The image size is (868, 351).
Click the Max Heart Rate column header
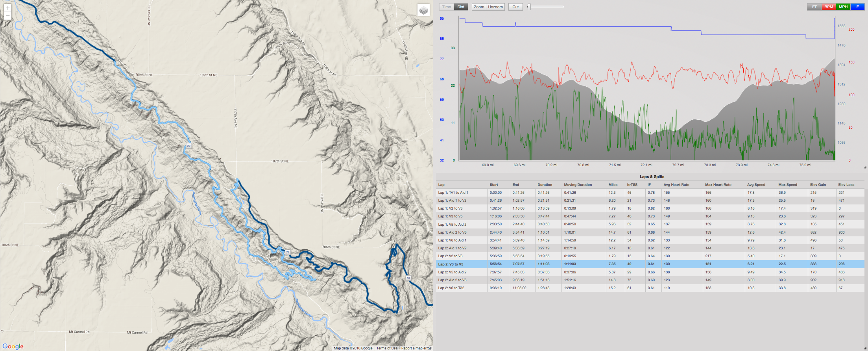(718, 185)
